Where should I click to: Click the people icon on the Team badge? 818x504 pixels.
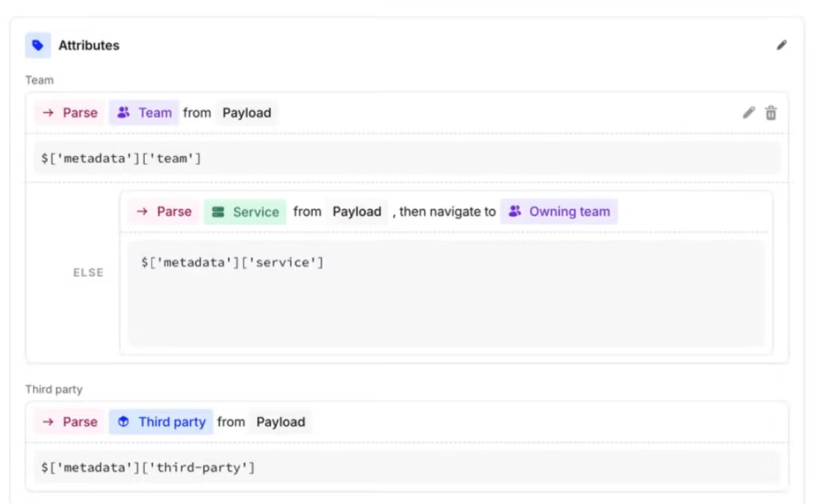tap(123, 113)
